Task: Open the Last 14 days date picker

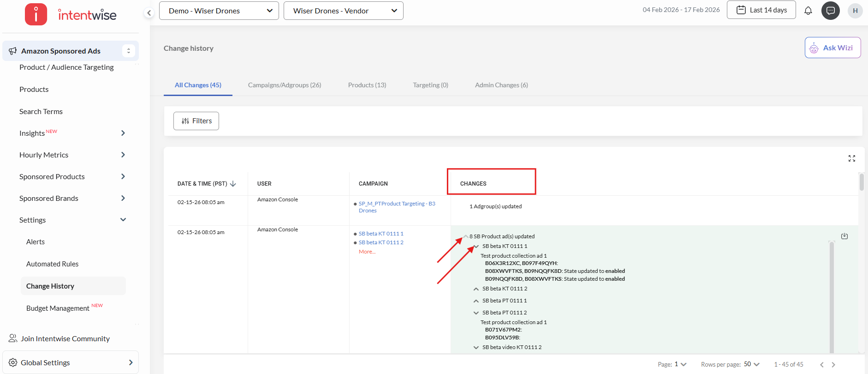Action: point(761,10)
